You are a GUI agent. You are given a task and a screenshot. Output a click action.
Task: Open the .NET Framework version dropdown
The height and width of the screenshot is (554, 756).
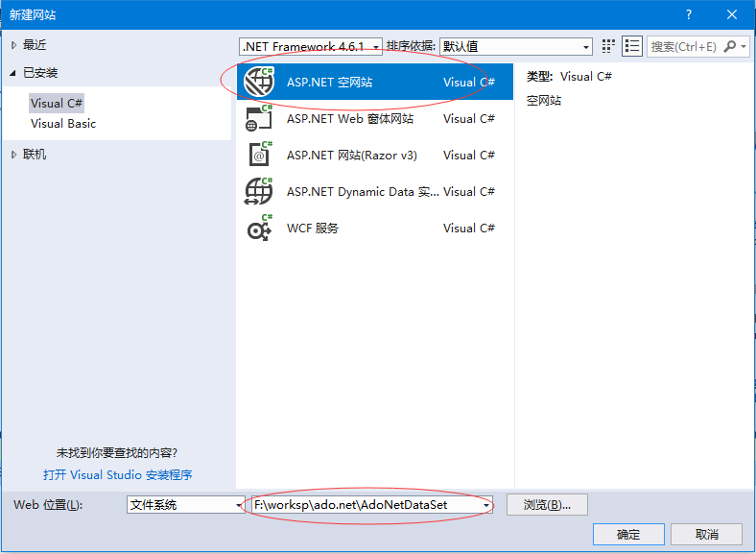click(311, 46)
